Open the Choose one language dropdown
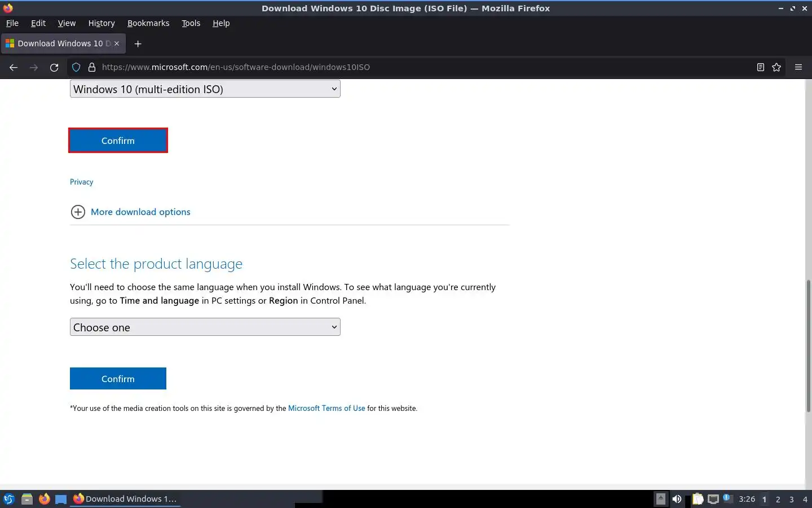Viewport: 812px width, 508px height. click(205, 327)
